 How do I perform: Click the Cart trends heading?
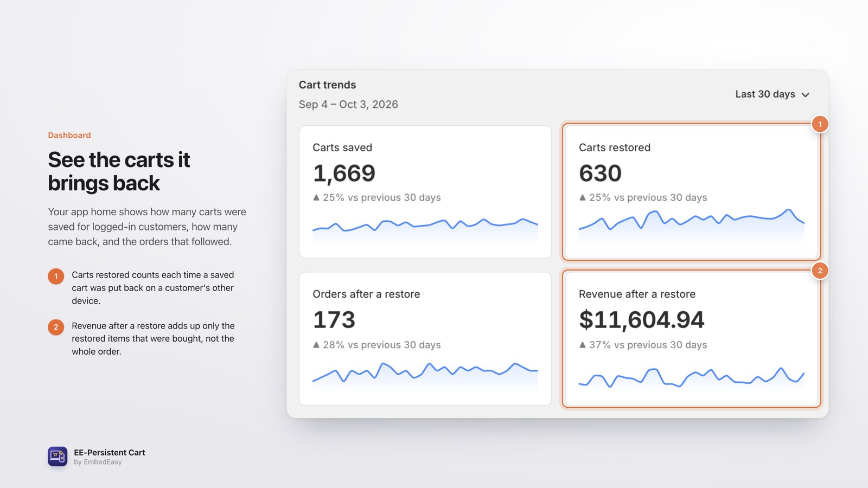pyautogui.click(x=327, y=85)
